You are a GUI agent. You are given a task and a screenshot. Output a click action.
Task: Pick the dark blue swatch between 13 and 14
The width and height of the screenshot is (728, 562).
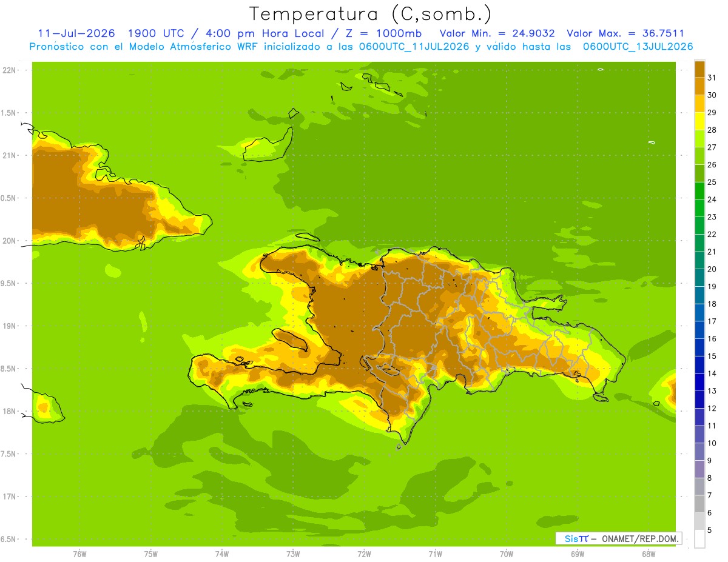699,382
